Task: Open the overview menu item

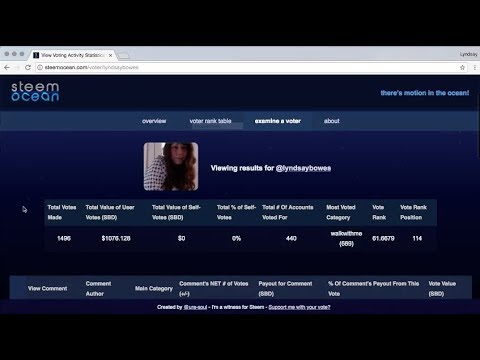Action: pos(154,121)
